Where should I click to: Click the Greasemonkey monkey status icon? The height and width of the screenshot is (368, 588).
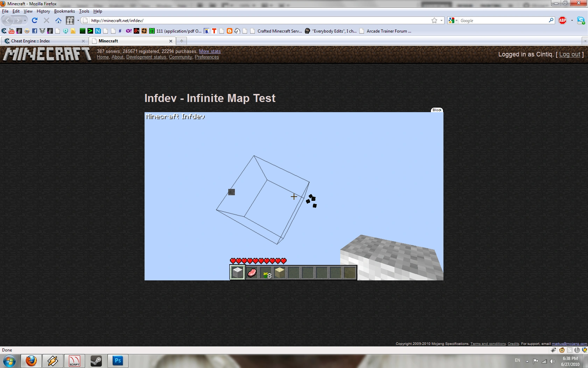click(562, 350)
